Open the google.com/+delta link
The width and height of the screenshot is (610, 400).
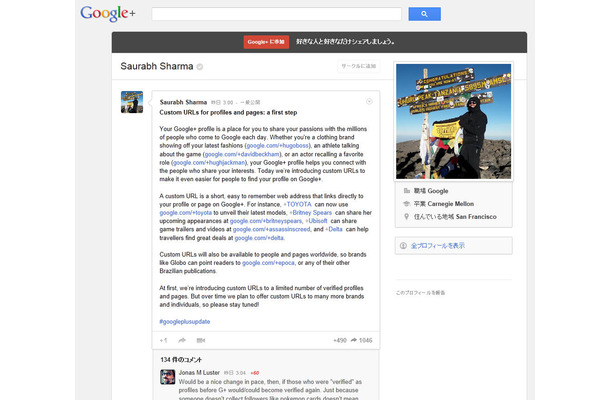(259, 238)
